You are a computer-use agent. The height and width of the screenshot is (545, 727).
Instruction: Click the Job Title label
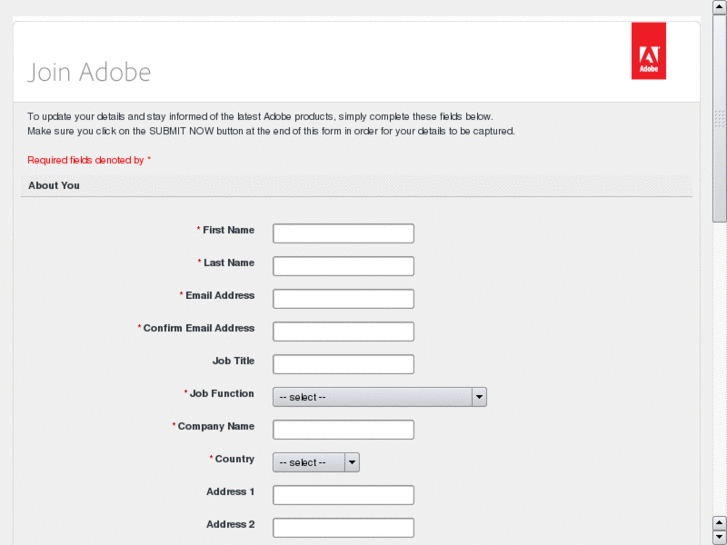[x=233, y=361]
